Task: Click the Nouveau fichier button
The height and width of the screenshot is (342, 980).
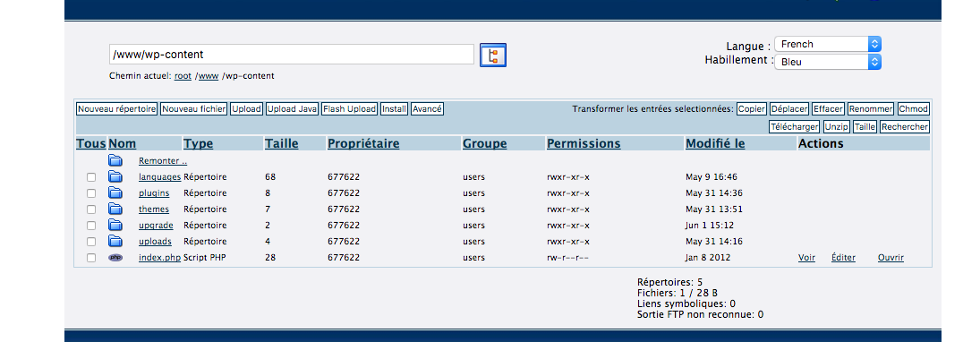Action: 193,109
